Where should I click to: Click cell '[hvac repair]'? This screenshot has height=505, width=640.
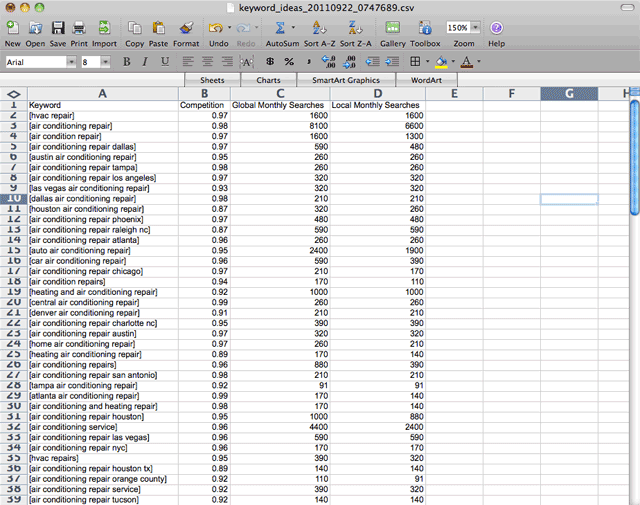pos(102,116)
